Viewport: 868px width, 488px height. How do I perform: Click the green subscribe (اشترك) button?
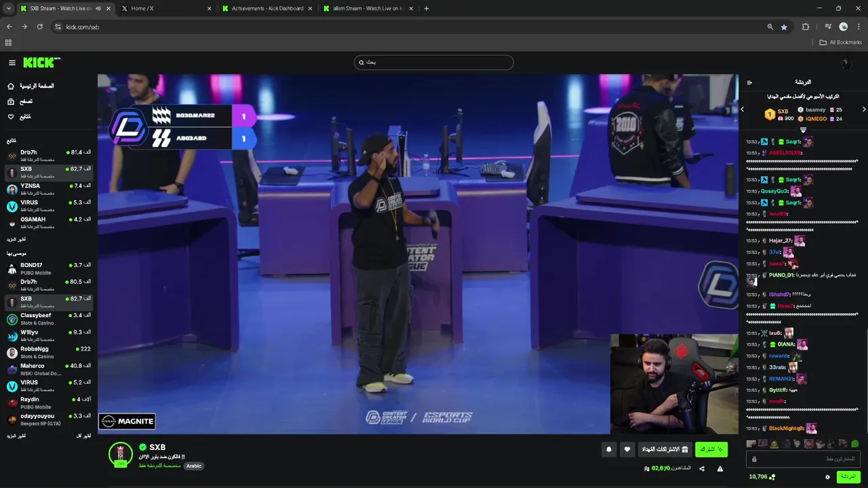coord(711,449)
